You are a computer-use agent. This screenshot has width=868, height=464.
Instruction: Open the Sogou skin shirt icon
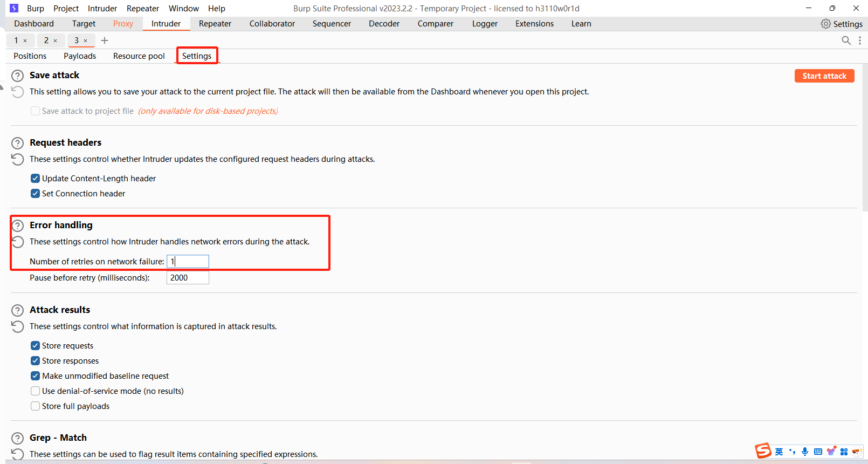coord(831,451)
